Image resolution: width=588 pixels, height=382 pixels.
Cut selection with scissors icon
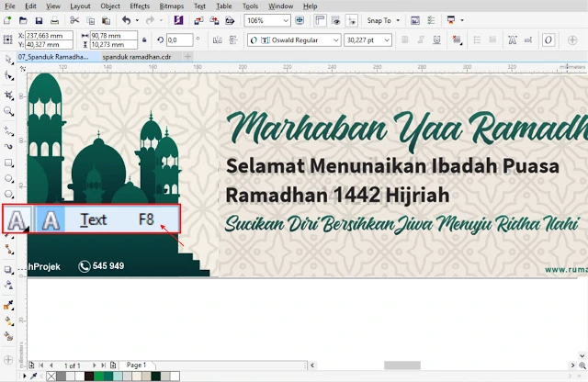(74, 20)
